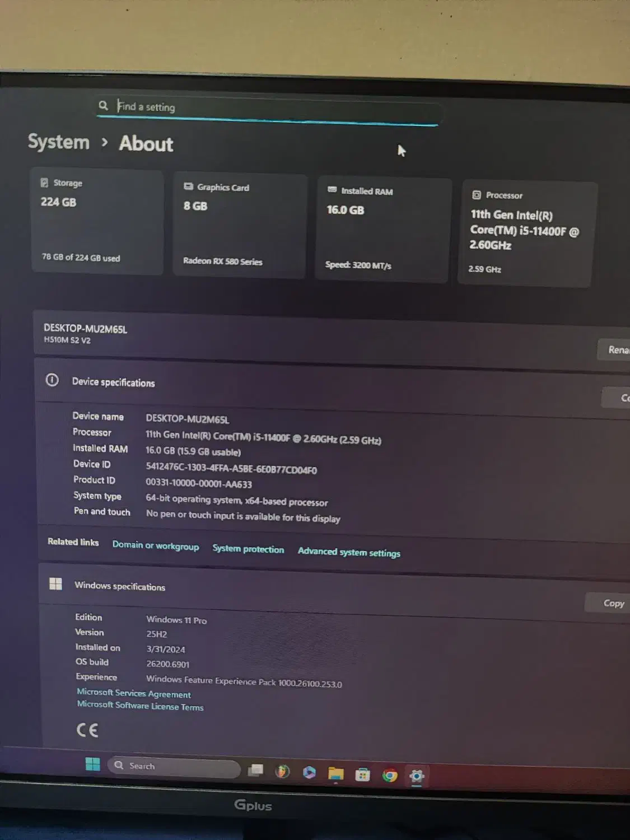Collapse the Windows specifications section

pyautogui.click(x=120, y=586)
